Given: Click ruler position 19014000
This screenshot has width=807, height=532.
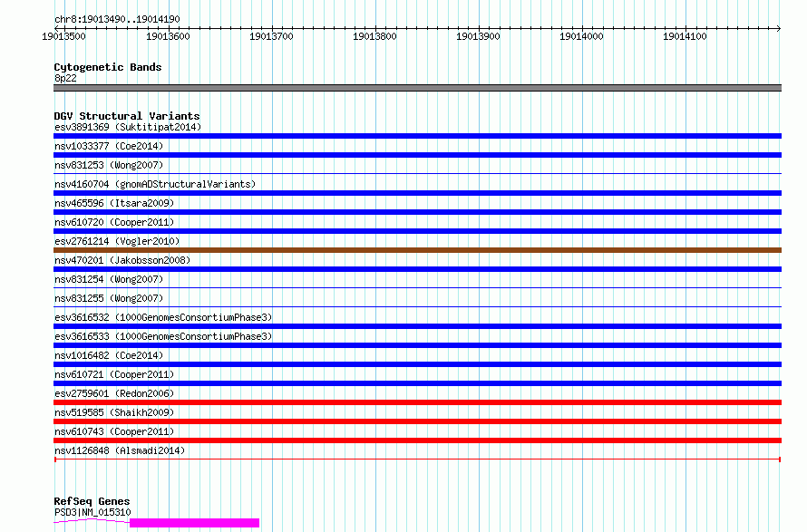Looking at the screenshot, I should 581,36.
